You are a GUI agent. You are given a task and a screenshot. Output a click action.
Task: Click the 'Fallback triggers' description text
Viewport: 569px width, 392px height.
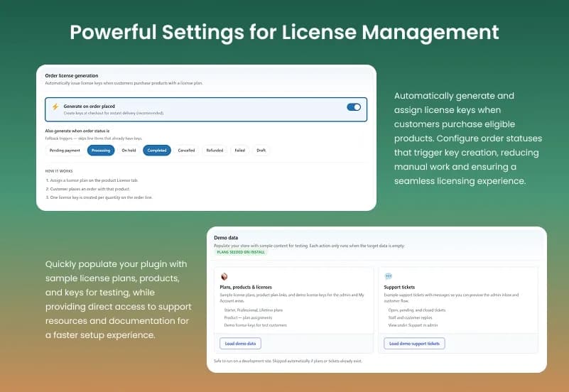(x=94, y=138)
